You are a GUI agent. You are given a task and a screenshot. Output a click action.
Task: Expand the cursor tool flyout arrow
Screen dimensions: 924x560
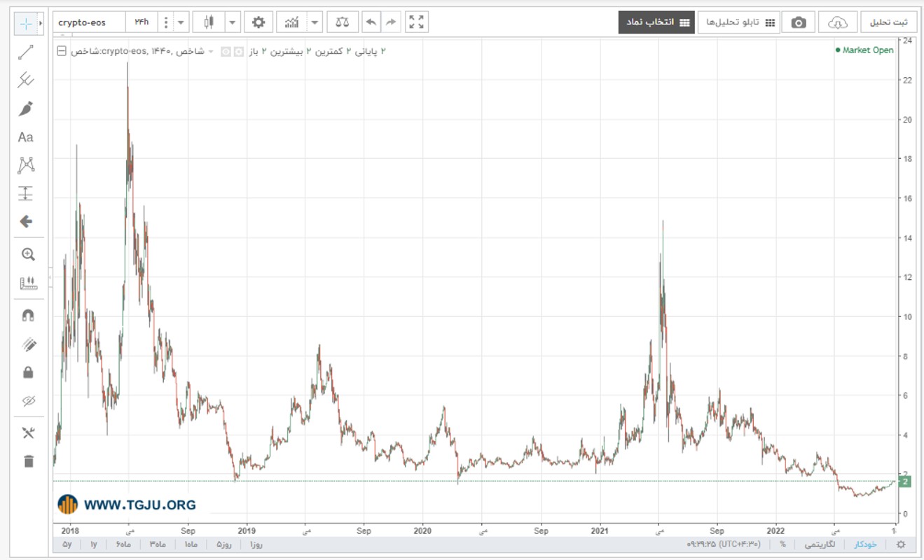(x=41, y=23)
